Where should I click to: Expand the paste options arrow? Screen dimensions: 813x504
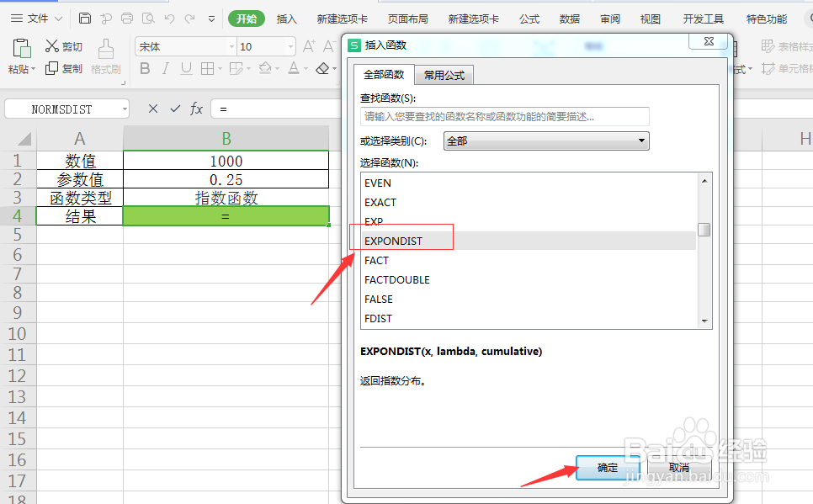tap(34, 69)
